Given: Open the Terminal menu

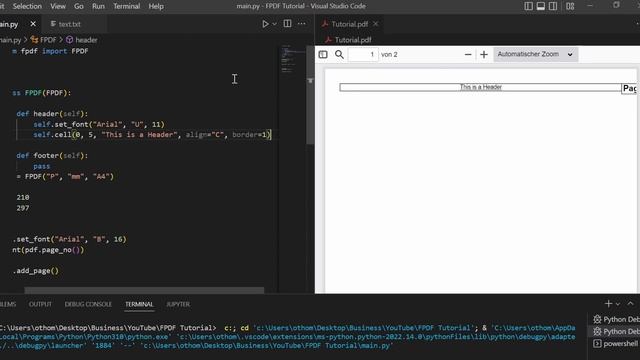Looking at the screenshot, I should pos(127,6).
